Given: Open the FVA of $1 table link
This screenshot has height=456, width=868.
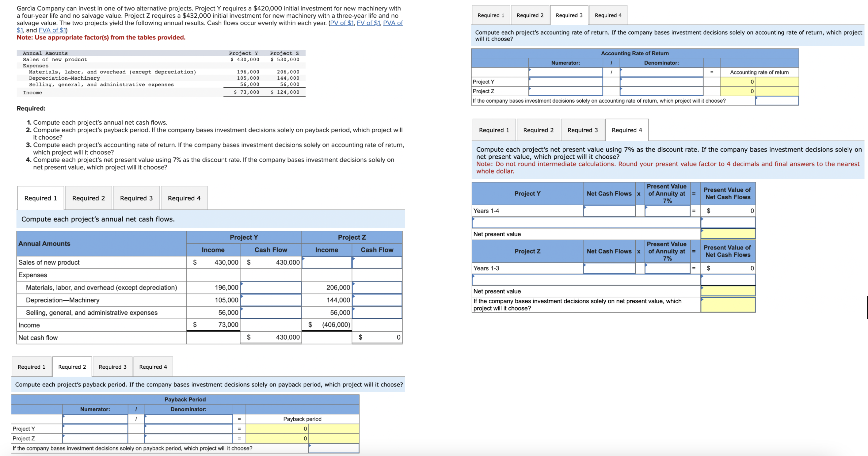Looking at the screenshot, I should click(52, 30).
